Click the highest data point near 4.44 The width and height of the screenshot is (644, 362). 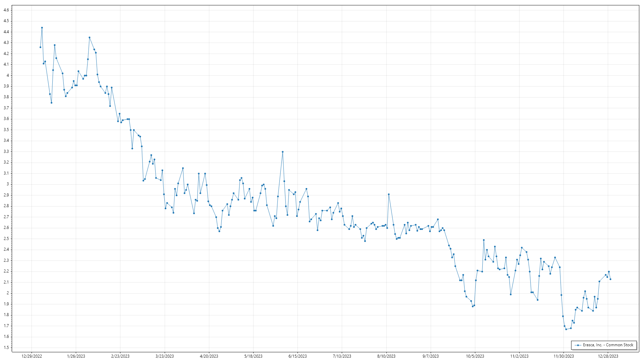point(42,28)
